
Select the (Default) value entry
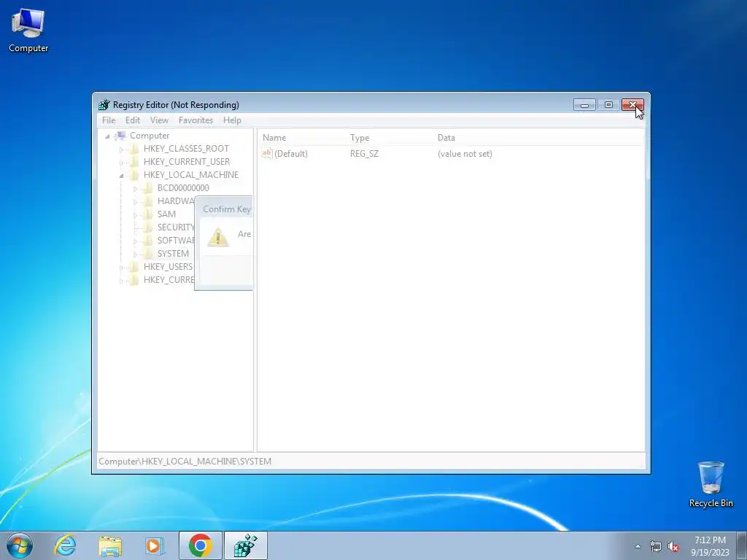[x=291, y=154]
